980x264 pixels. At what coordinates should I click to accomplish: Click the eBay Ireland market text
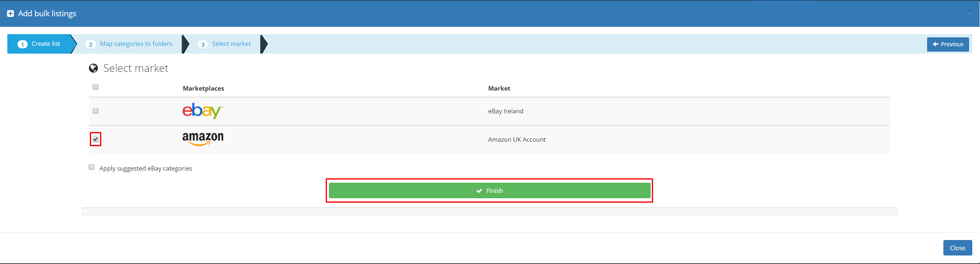click(x=505, y=111)
